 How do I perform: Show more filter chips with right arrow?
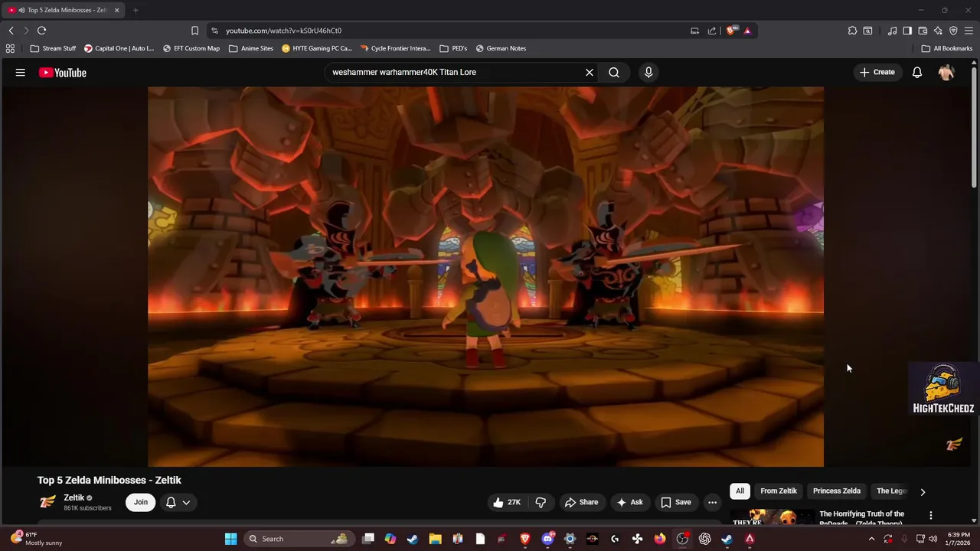click(923, 492)
